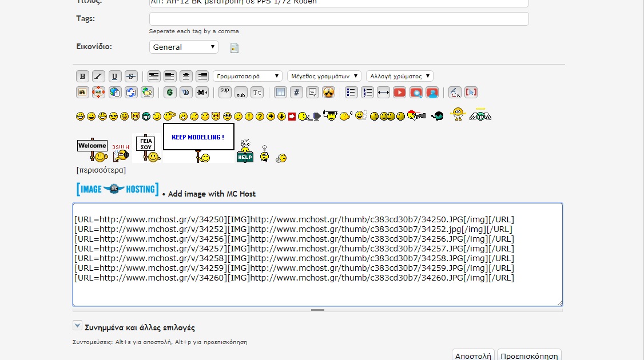The image size is (644, 360).
Task: Open the General icon dropdown
Action: (184, 47)
